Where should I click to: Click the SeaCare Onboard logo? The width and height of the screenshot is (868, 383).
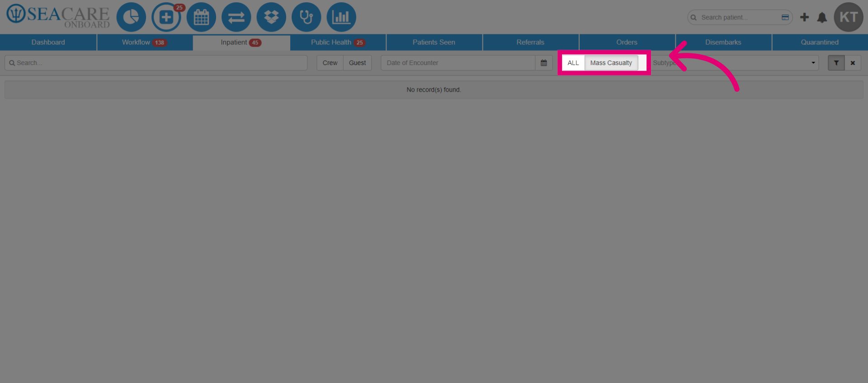tap(58, 16)
